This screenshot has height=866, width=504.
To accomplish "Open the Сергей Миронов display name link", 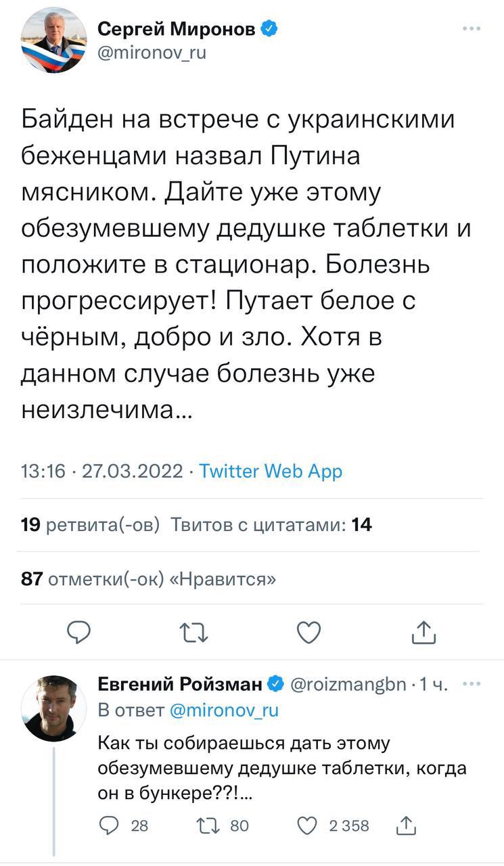I will point(179,29).
